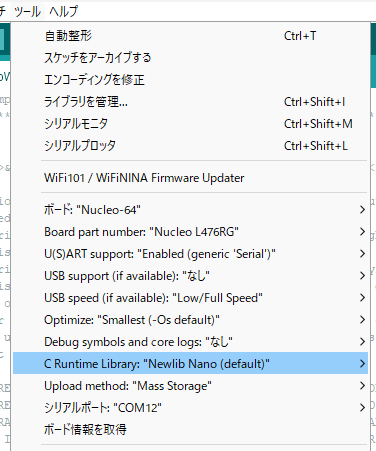Click ボード情報を取得 entry
376x451 pixels.
click(190, 430)
